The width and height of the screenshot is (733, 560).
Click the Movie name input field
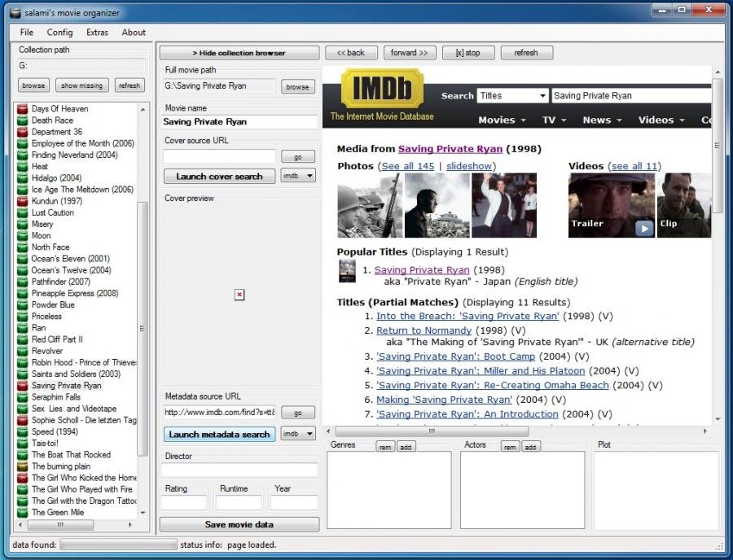(239, 122)
